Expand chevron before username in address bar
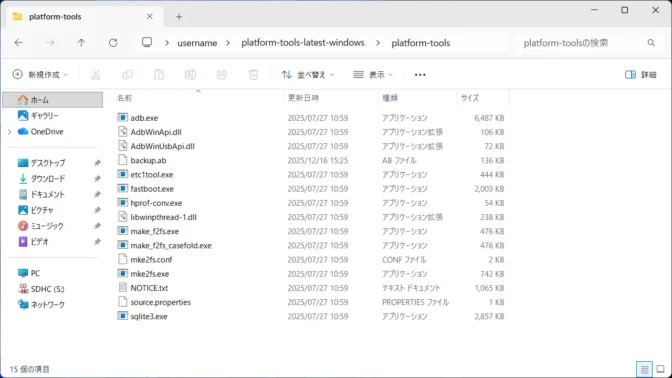672x378 pixels. click(167, 43)
